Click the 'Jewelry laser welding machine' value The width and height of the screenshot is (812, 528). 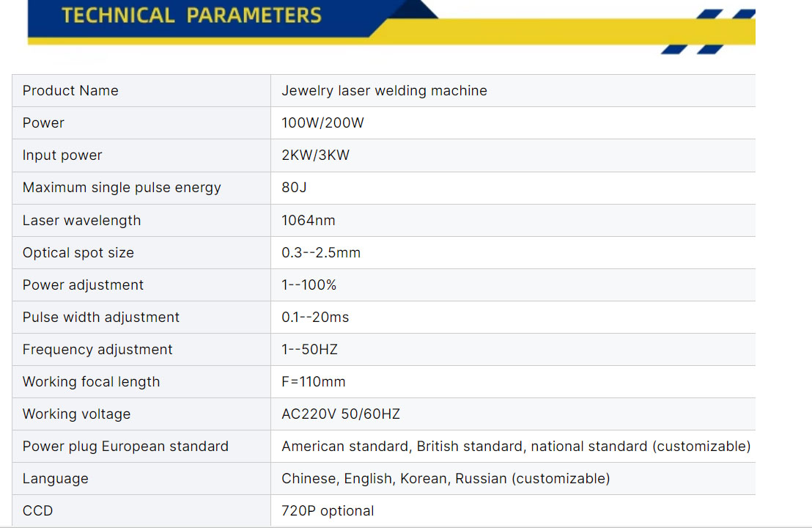(384, 91)
